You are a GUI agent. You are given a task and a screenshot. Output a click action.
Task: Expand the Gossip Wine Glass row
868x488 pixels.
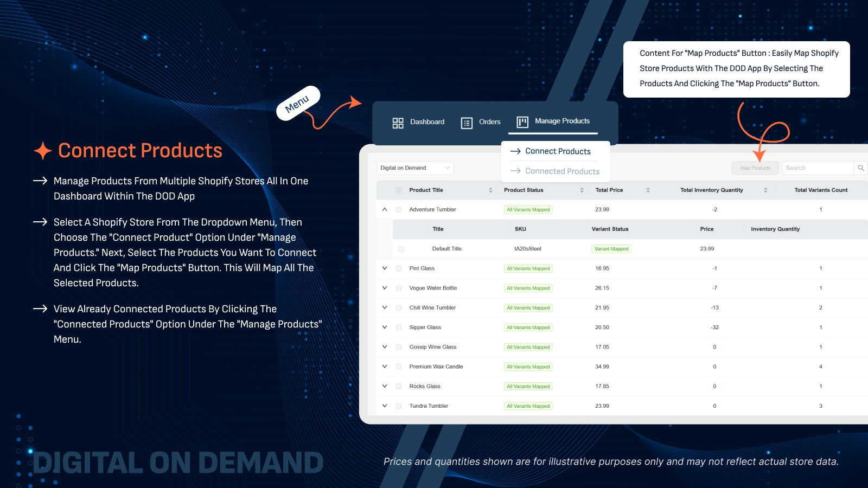pos(385,347)
